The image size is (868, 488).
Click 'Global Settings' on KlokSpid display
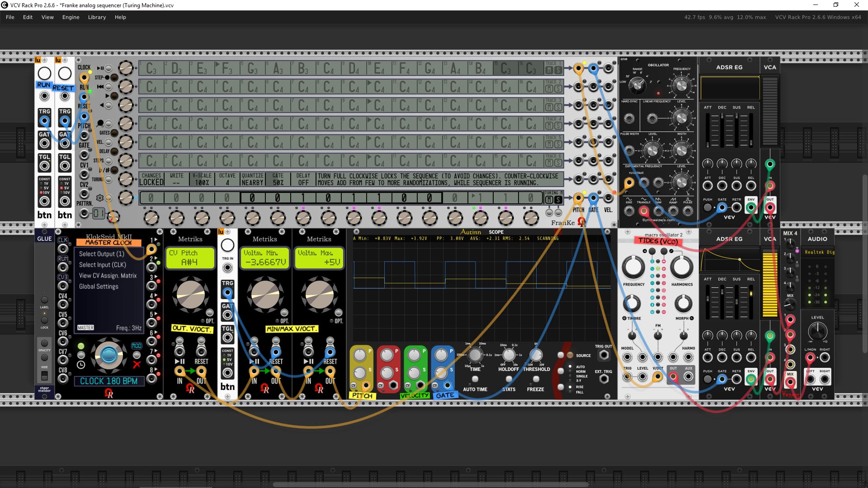coord(99,286)
